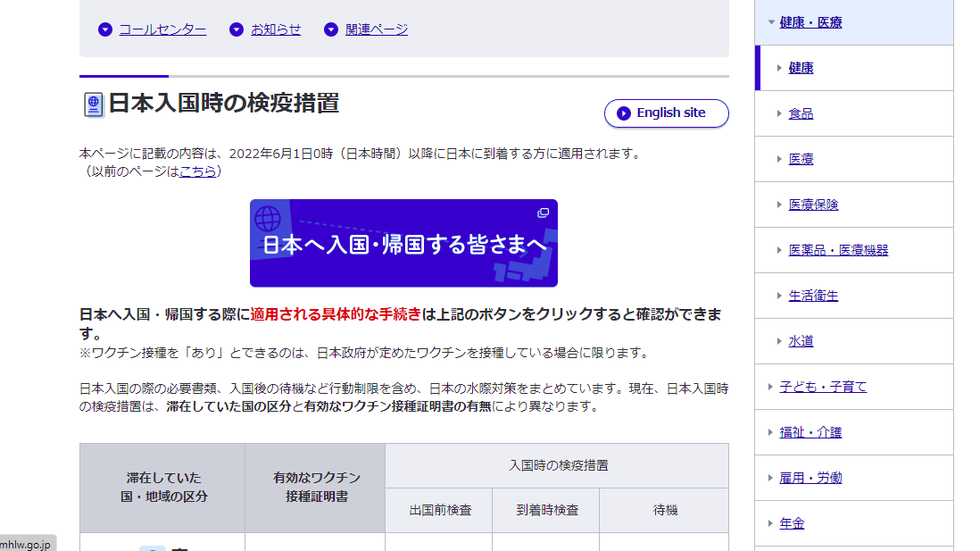Select 医療 in the sidebar menu

click(801, 159)
